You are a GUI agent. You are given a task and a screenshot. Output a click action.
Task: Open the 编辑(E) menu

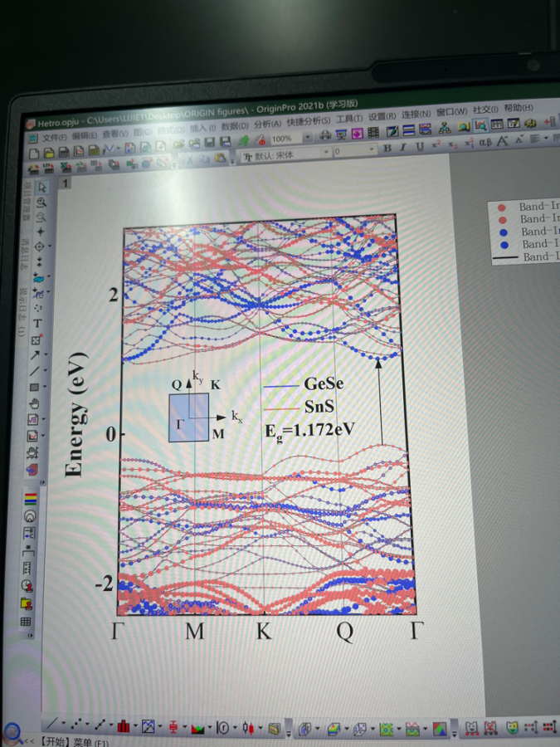(85, 136)
